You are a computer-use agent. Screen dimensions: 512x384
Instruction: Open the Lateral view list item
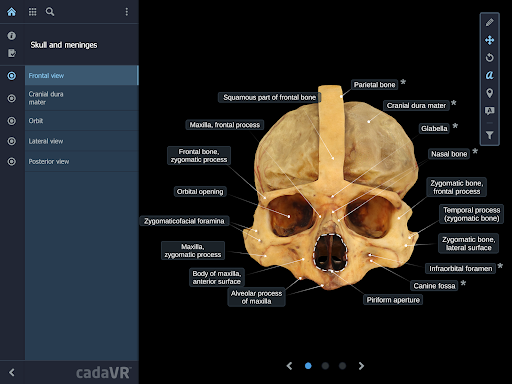[82, 141]
